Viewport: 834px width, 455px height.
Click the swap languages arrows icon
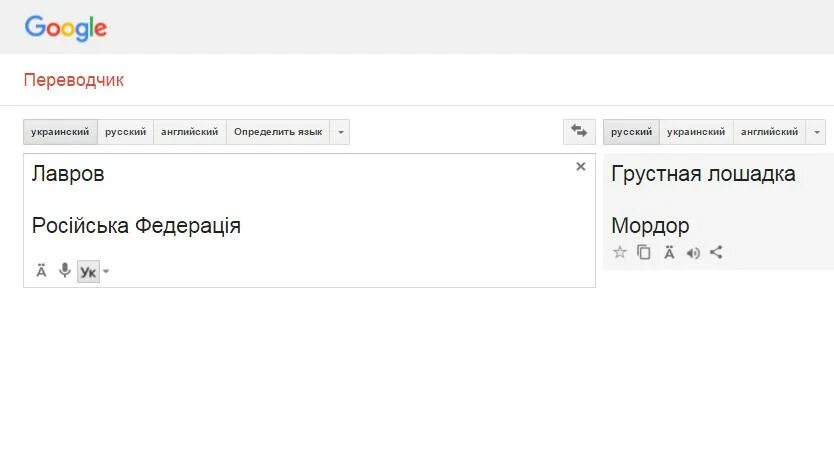pyautogui.click(x=578, y=132)
